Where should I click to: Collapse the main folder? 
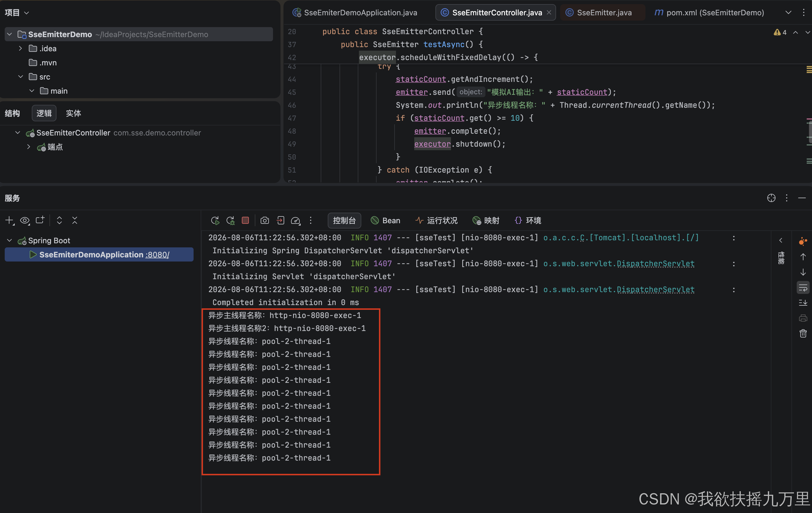[x=32, y=91]
